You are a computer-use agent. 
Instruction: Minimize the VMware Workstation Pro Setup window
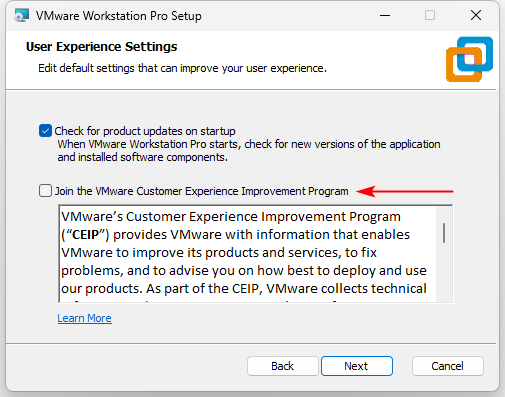click(x=385, y=15)
